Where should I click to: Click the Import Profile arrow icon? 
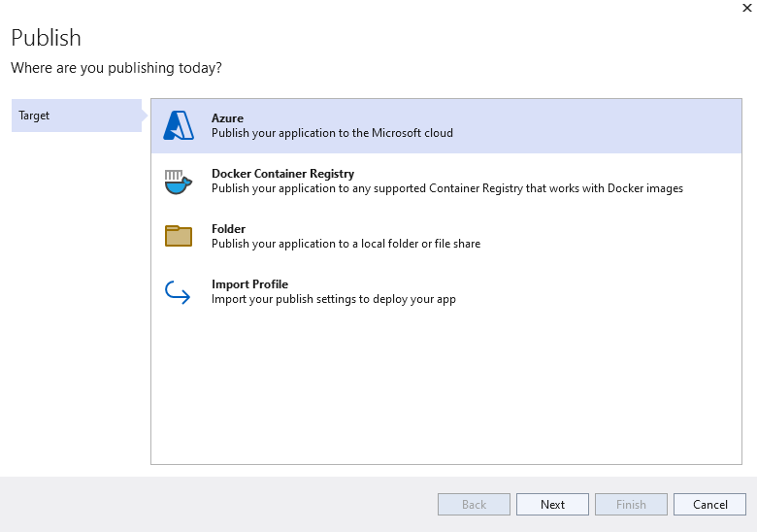coord(178,292)
